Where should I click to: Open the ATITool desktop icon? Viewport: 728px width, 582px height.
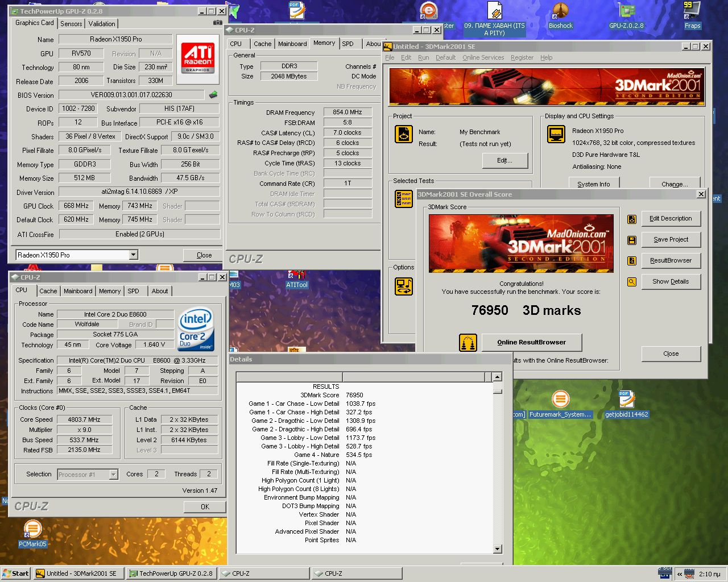(x=296, y=280)
